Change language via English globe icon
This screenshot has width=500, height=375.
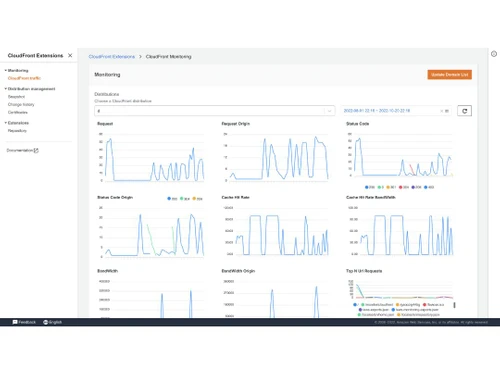[x=46, y=322]
